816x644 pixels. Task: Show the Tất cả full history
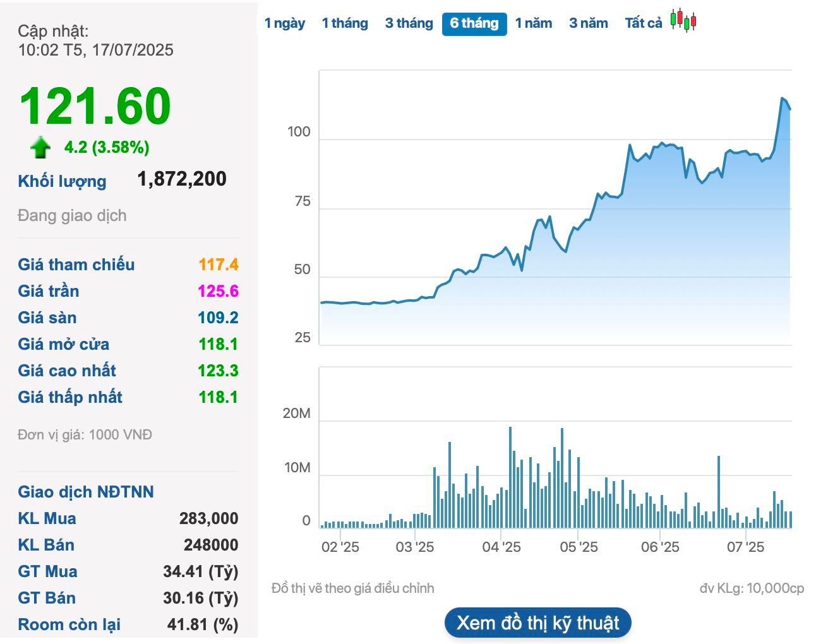(644, 23)
